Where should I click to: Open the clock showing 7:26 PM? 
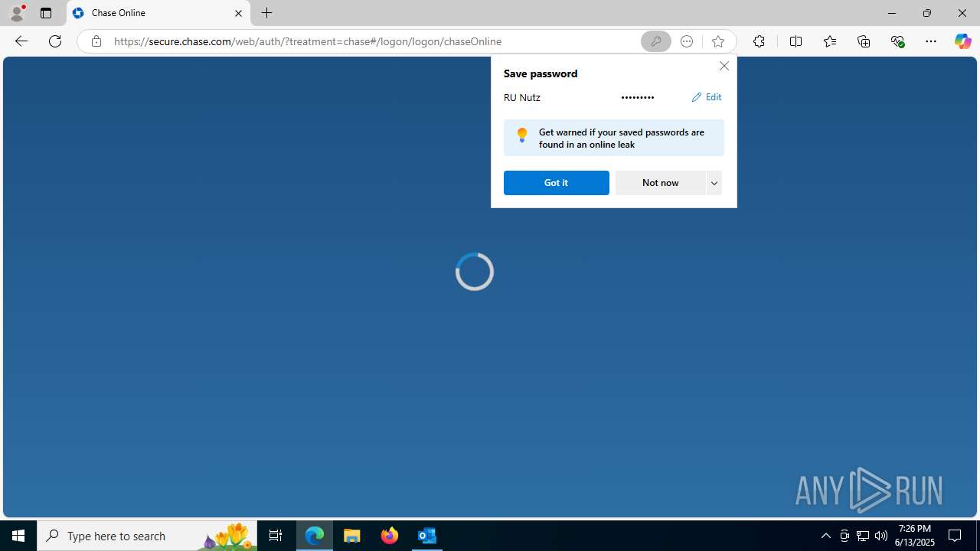[916, 536]
